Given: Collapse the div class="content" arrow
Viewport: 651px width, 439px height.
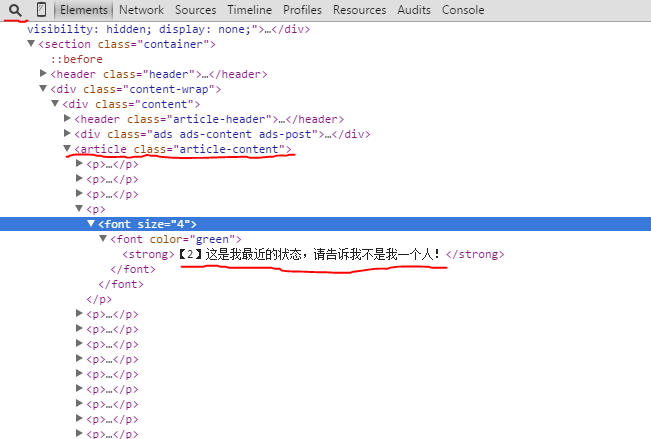Looking at the screenshot, I should point(55,103).
